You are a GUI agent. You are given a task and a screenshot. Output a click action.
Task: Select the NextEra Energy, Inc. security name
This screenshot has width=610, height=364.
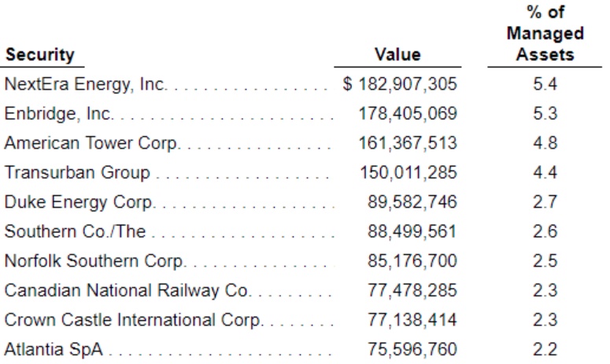86,84
